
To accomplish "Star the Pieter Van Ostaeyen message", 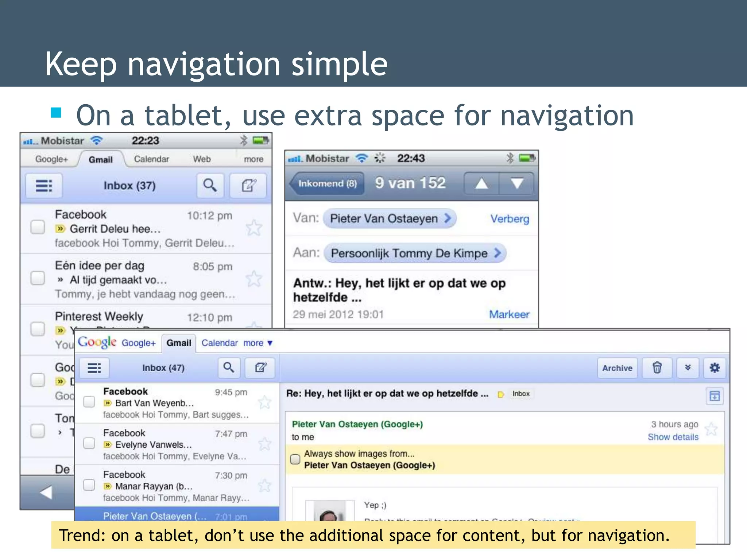I will [x=711, y=429].
